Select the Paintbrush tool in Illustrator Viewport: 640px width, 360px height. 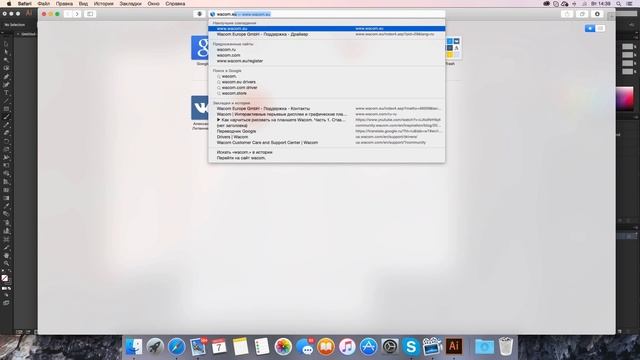coord(6,117)
